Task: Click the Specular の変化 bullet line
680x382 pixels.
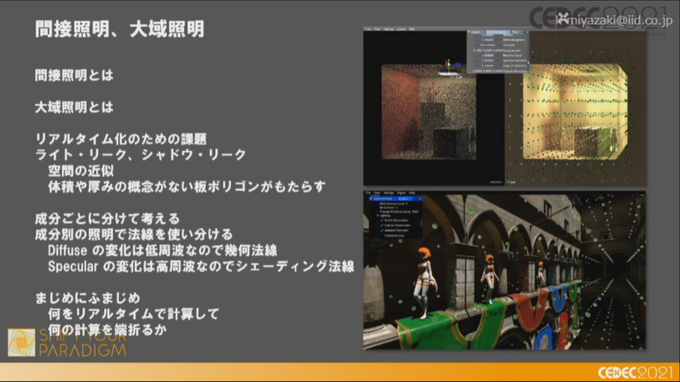Action: click(x=201, y=266)
